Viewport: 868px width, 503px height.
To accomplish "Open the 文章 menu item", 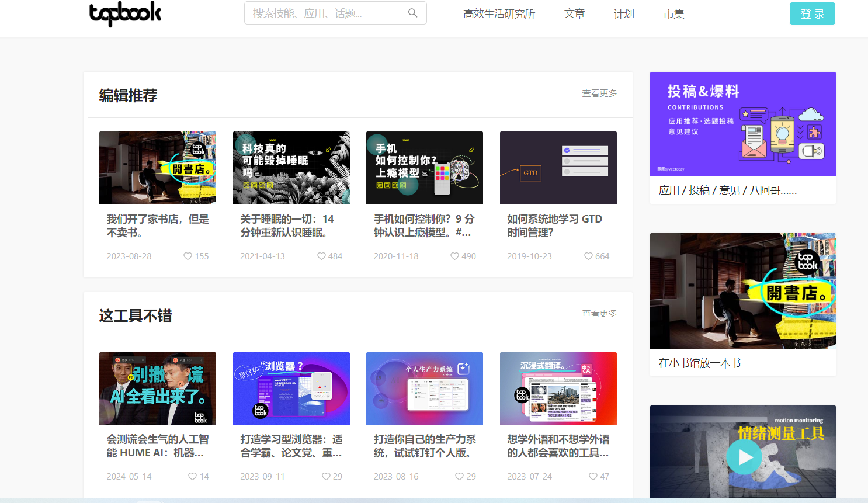I will (x=574, y=13).
